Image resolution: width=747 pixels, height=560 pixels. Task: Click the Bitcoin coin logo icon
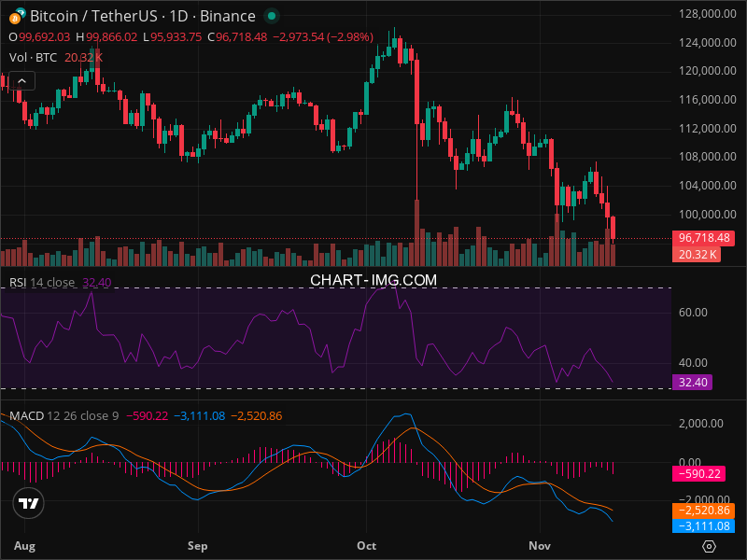point(18,16)
